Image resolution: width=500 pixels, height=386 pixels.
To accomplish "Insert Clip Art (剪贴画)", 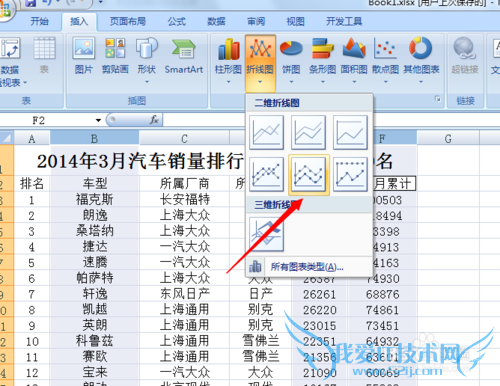I will tap(115, 56).
